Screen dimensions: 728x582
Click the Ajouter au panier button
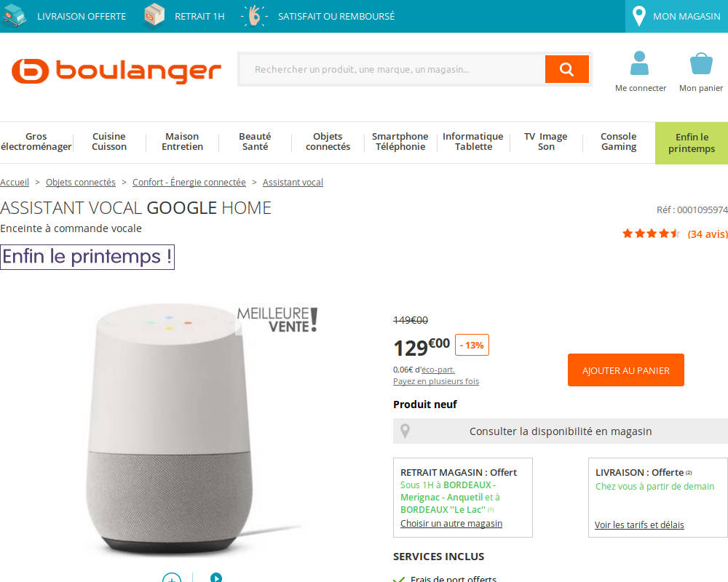[x=626, y=370]
